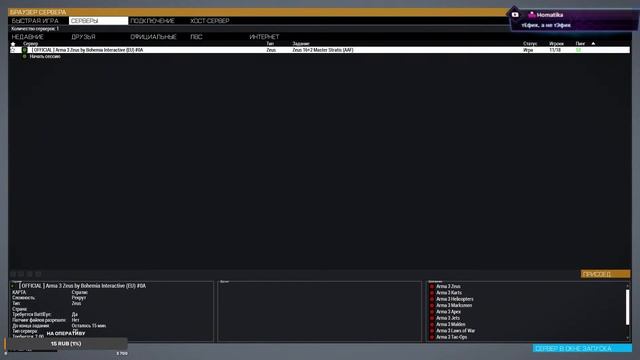Select Arma 3 Malden in the DLC list
640x360 pixels.
coord(451,324)
